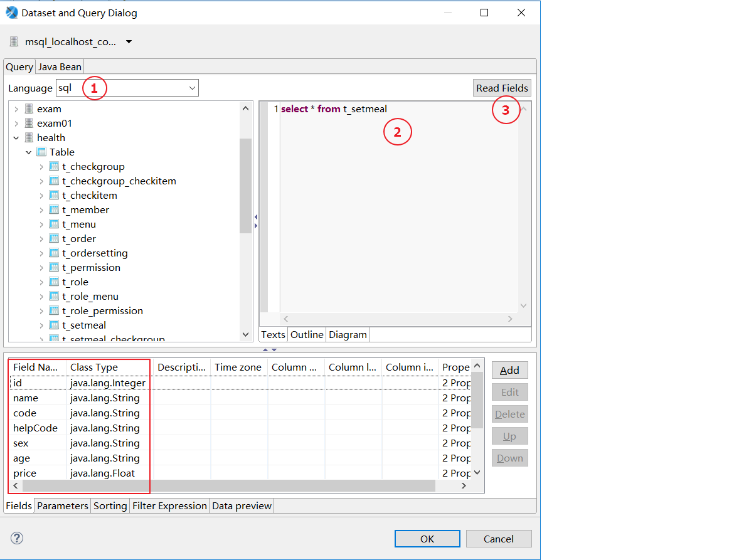The image size is (739, 560).
Task: Click the database tree scroll-down arrow
Action: [x=245, y=334]
